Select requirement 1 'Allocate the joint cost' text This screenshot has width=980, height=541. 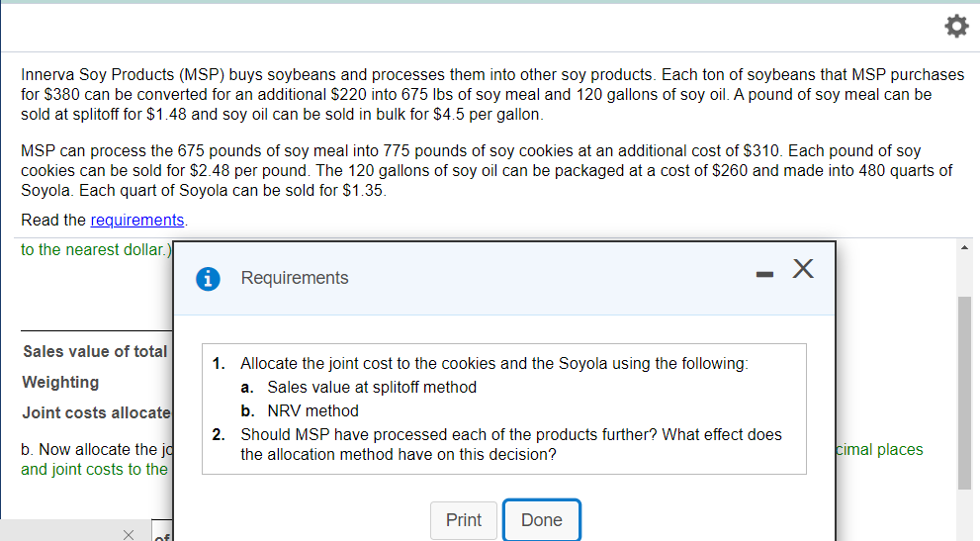coord(493,363)
